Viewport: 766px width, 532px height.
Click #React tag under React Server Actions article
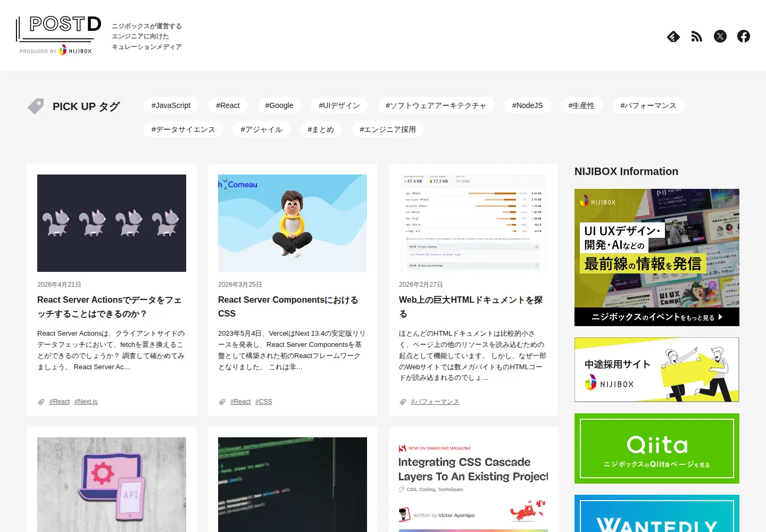click(60, 402)
